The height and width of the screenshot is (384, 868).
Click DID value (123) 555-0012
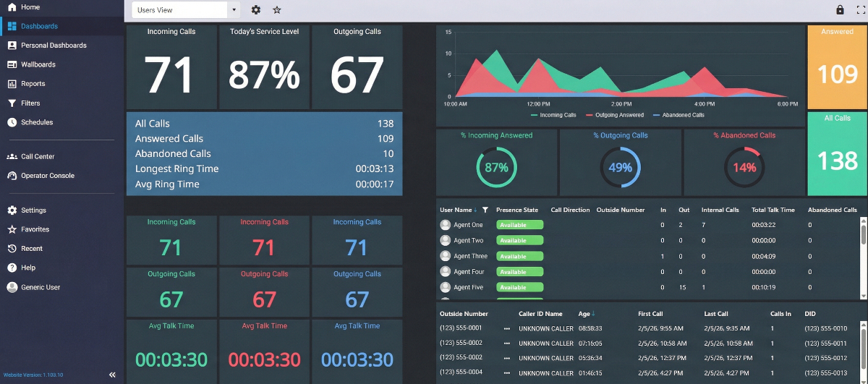coord(825,358)
